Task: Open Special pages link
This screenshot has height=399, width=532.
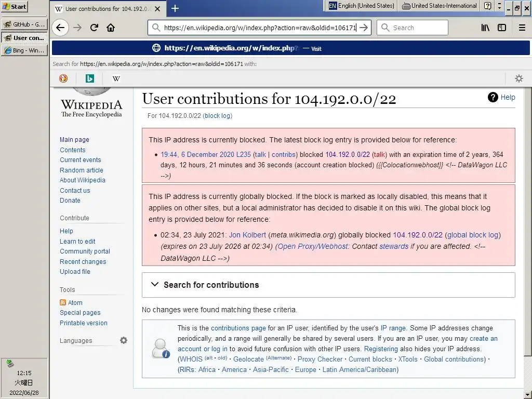Action: coord(80,312)
